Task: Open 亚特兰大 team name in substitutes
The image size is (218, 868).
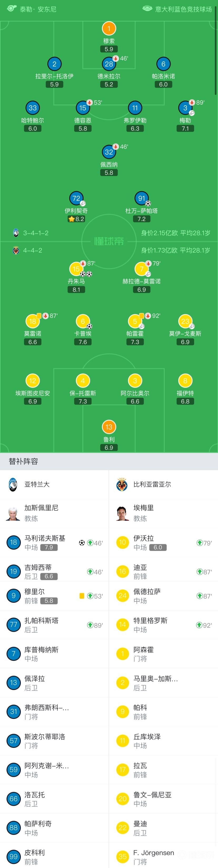Action: [x=37, y=484]
